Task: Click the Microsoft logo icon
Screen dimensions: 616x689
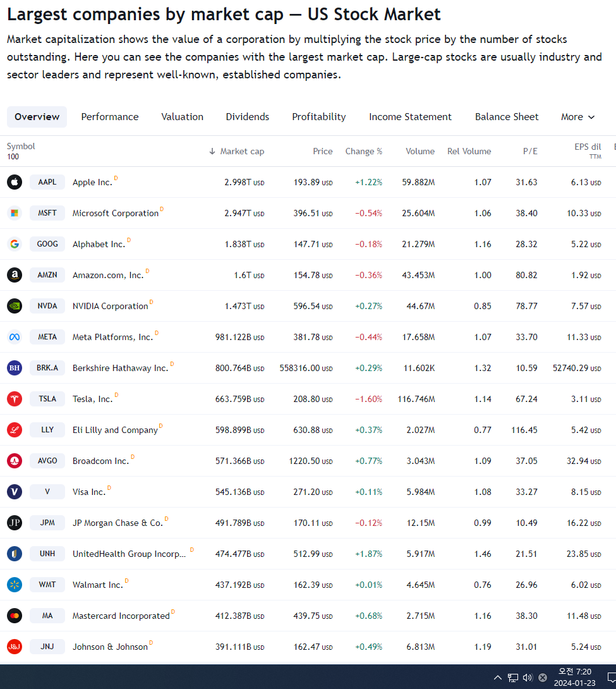Action: (x=15, y=213)
